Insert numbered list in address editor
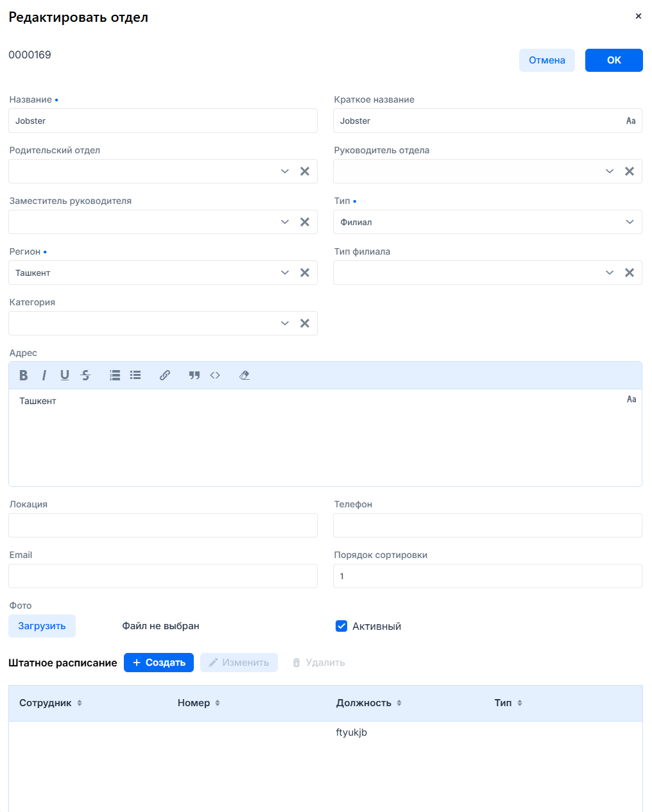The height and width of the screenshot is (812, 652). coord(115,375)
